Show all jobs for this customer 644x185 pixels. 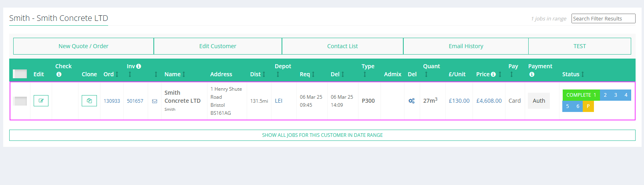pos(322,135)
